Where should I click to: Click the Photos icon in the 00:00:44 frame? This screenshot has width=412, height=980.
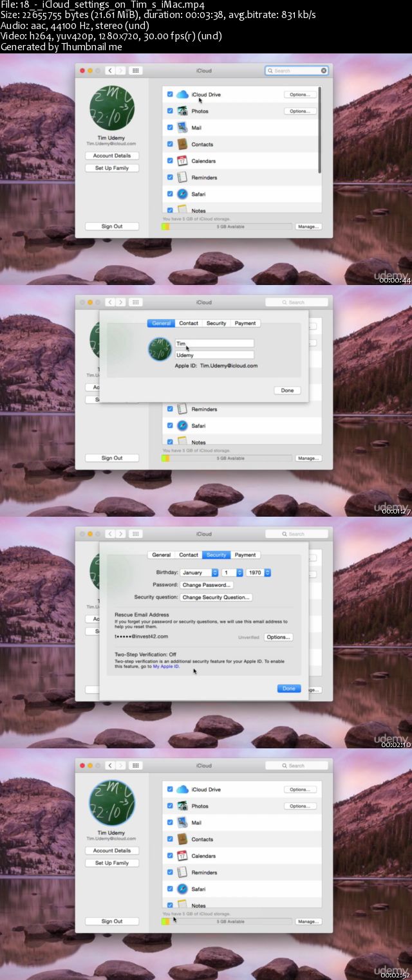point(182,111)
